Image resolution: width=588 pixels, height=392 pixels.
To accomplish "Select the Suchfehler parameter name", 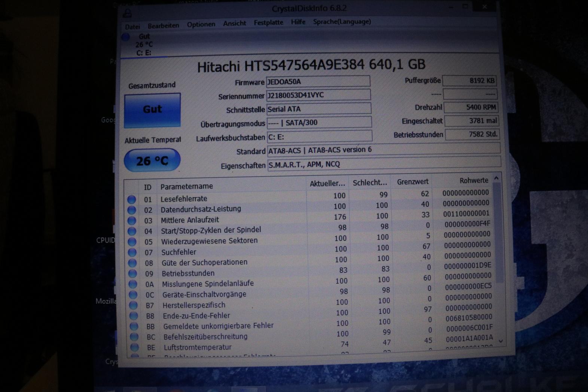I will 179,252.
